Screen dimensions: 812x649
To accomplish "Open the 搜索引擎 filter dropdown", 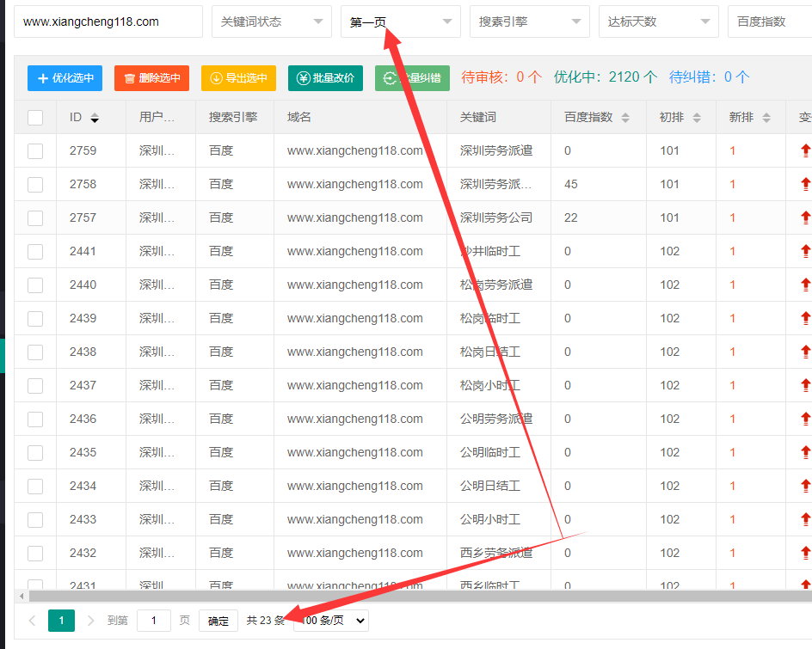I will pos(529,21).
